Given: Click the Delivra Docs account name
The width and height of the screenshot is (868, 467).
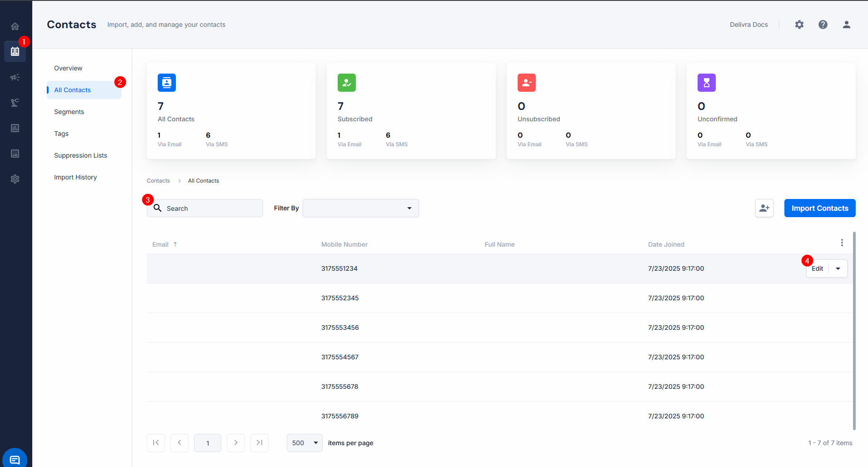Looking at the screenshot, I should (749, 25).
